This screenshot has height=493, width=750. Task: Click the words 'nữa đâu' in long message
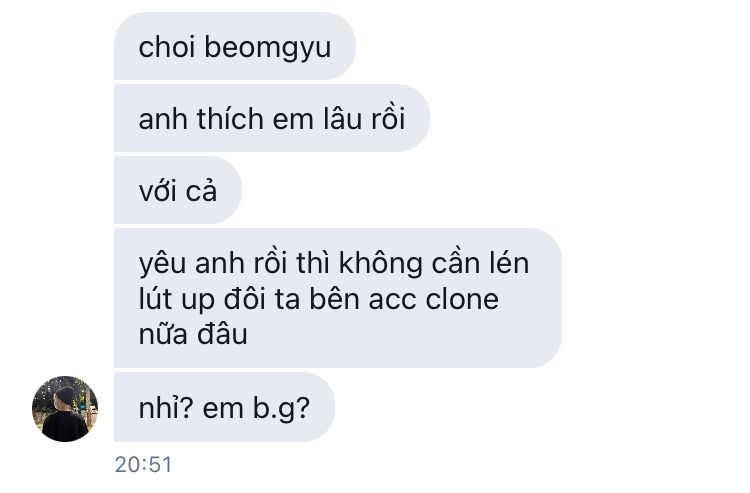pos(193,334)
